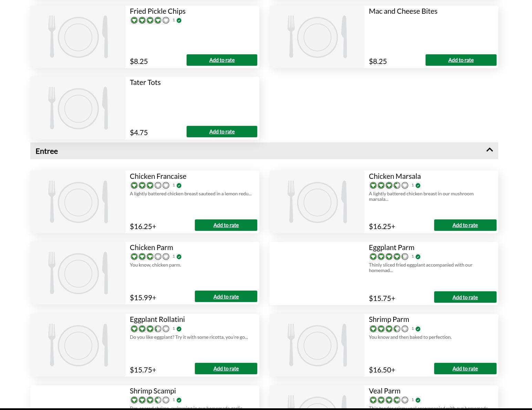Open the Chicken Francaise item title
The width and height of the screenshot is (532, 410).
coord(158,176)
